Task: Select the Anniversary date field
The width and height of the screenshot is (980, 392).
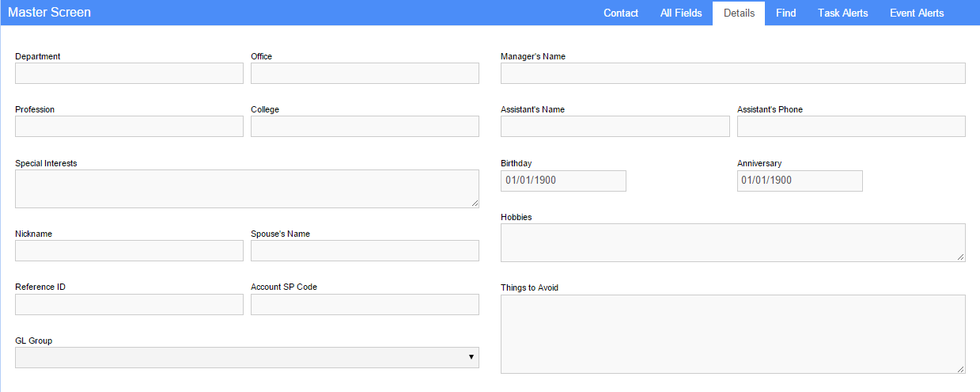Action: (800, 181)
